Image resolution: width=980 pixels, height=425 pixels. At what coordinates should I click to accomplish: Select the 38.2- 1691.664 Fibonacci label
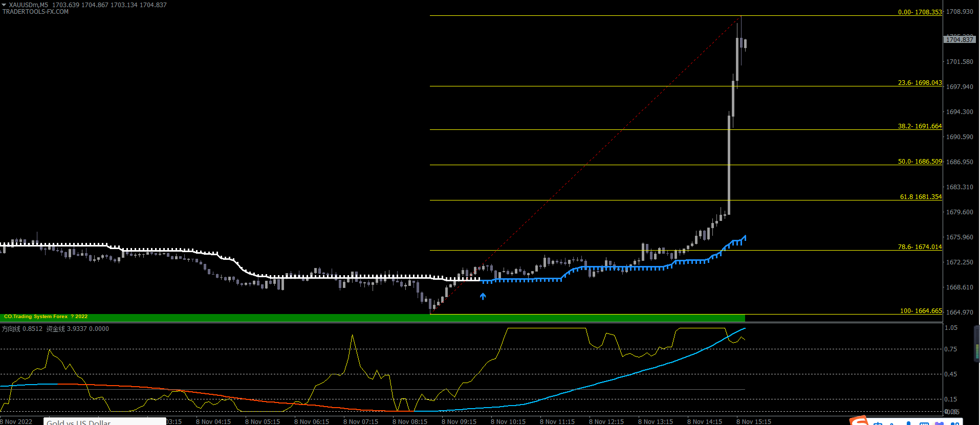click(920, 126)
